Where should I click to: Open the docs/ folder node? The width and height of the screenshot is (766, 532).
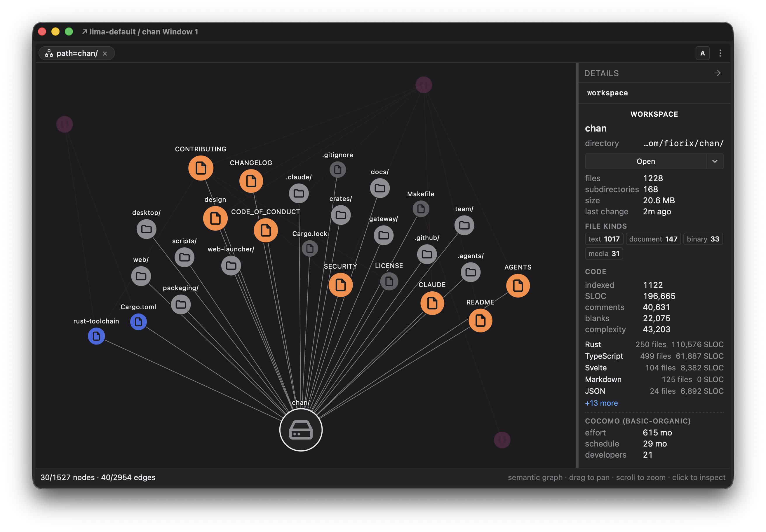[380, 188]
